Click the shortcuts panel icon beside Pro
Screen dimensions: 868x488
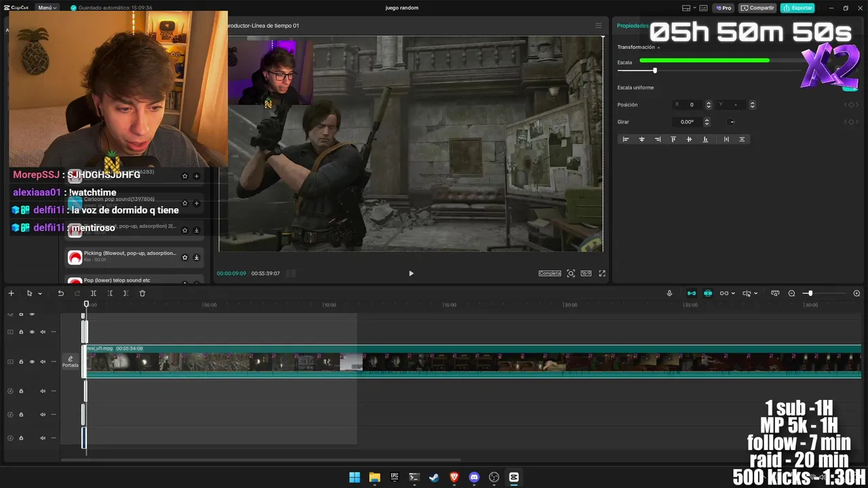click(703, 8)
